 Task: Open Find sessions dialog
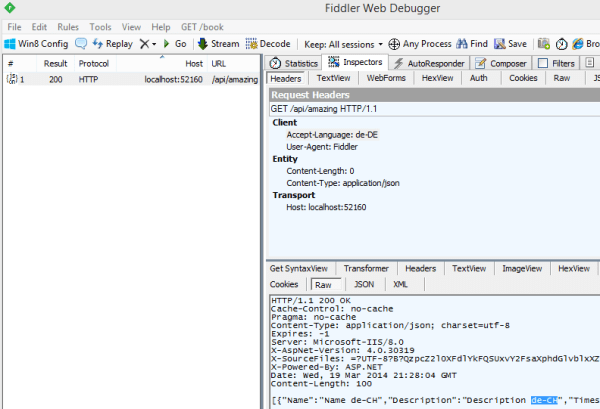tap(471, 44)
